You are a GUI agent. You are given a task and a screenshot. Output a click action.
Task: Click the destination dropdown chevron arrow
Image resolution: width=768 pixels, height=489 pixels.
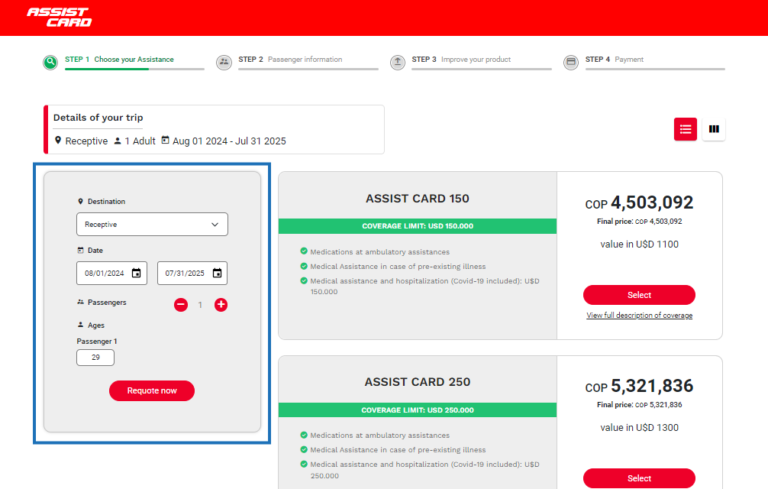(x=215, y=224)
